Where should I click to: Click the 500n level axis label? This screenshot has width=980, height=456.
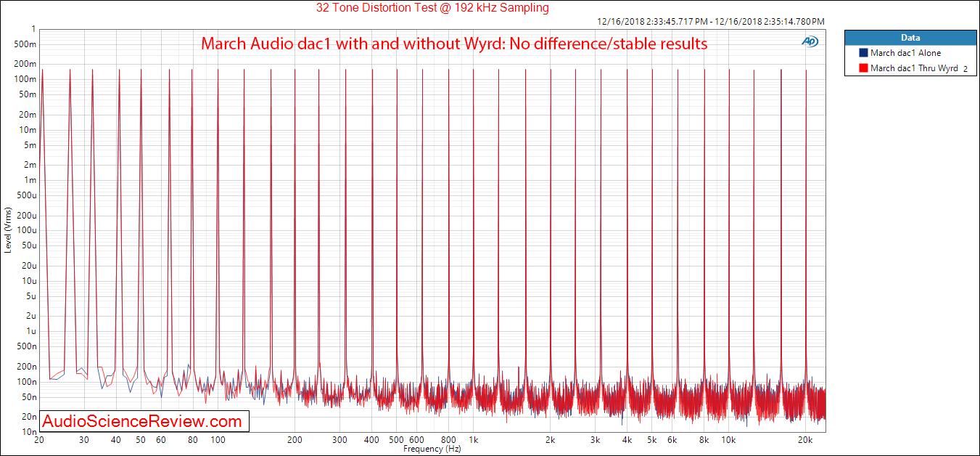click(x=27, y=346)
